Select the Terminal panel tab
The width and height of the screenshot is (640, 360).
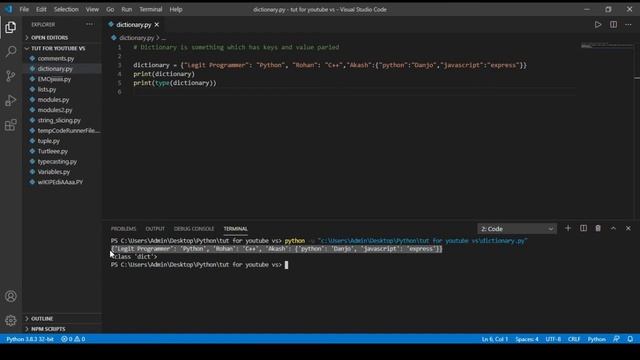tap(236, 229)
